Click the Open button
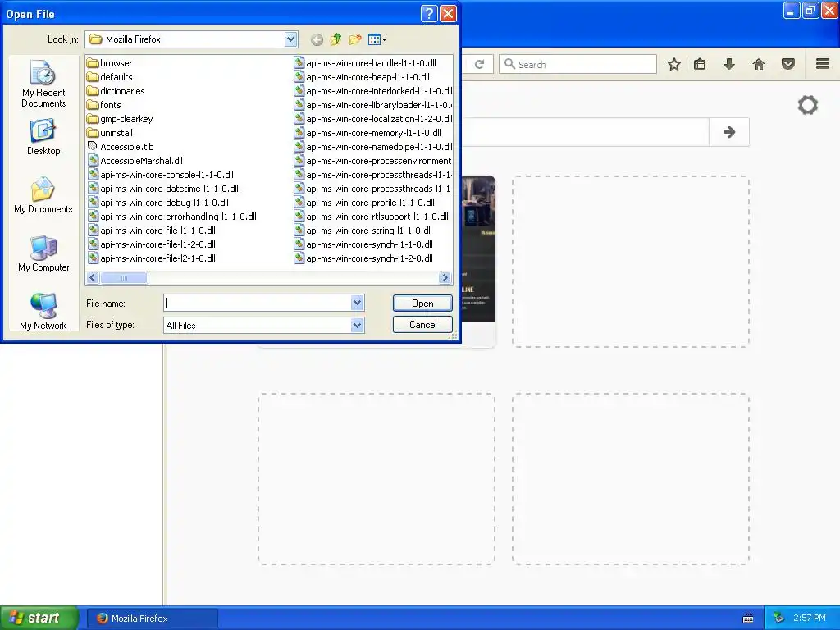The width and height of the screenshot is (840, 630). pos(422,304)
